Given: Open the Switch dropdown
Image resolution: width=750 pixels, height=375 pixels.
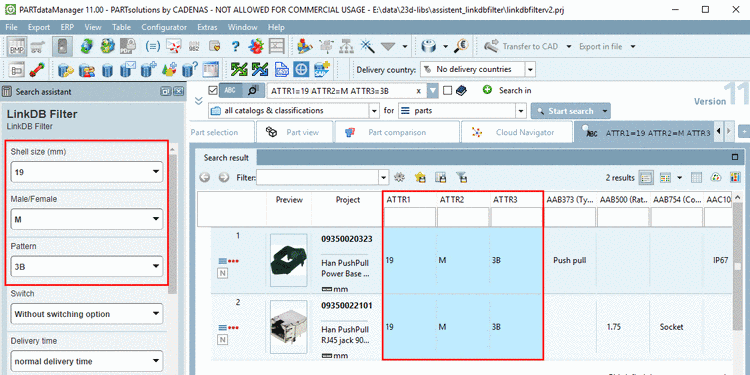Looking at the screenshot, I should click(87, 314).
